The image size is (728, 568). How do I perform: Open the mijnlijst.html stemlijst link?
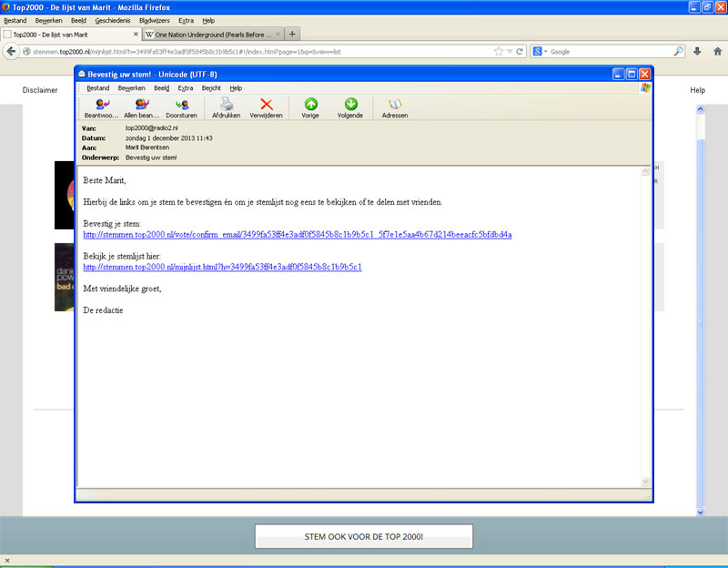222,268
